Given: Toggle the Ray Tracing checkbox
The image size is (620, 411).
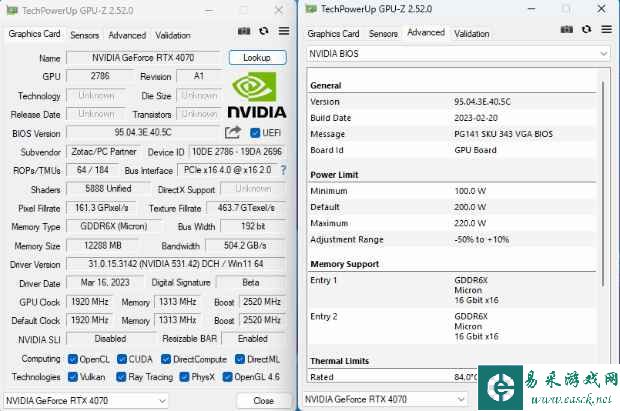Looking at the screenshot, I should (x=121, y=377).
